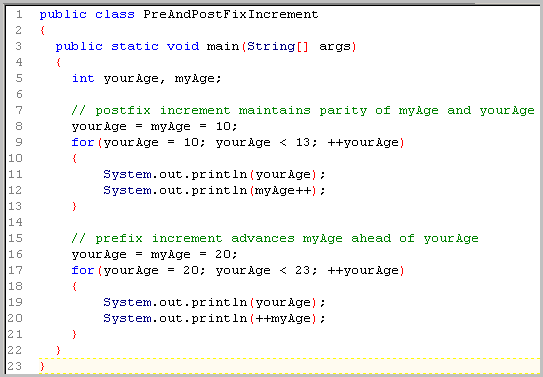Click the 'args' parameter name
This screenshot has width=543, height=377.
pyautogui.click(x=335, y=47)
